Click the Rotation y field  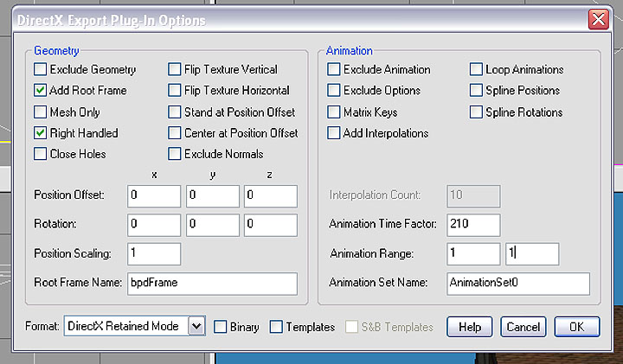pyautogui.click(x=213, y=225)
